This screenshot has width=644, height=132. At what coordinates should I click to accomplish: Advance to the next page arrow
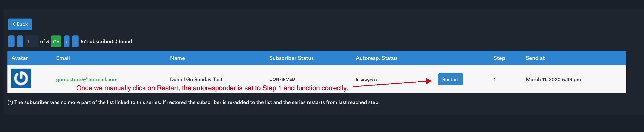click(67, 41)
